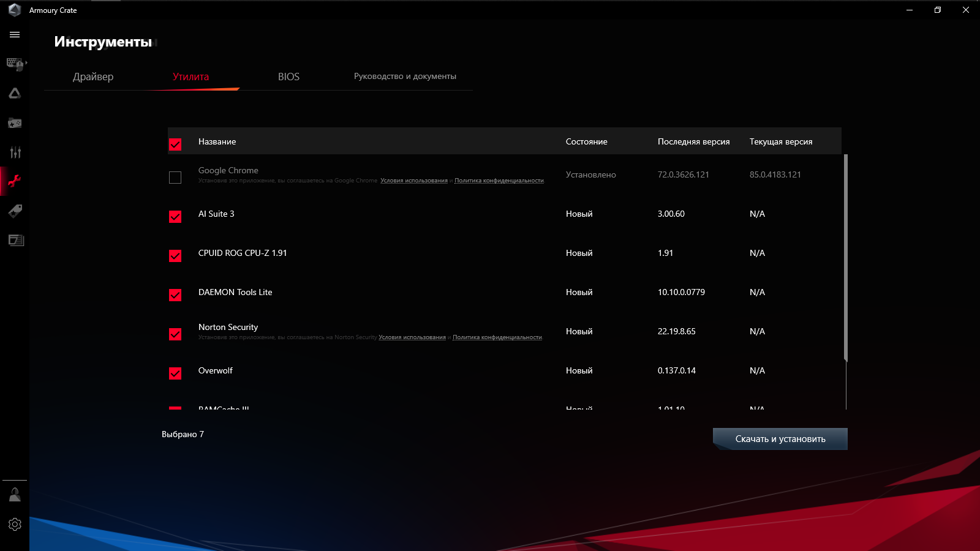Click Chrome current version 85.0.4183.121
980x551 pixels.
coord(775,174)
